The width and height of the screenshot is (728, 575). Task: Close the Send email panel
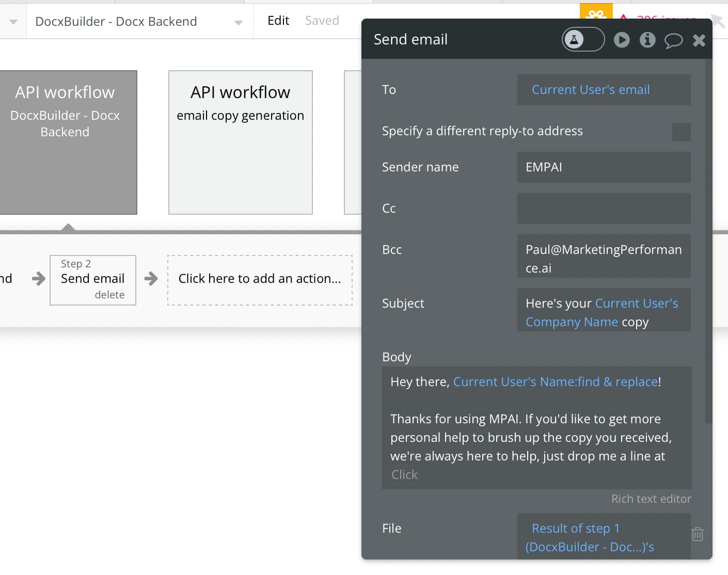pyautogui.click(x=699, y=40)
